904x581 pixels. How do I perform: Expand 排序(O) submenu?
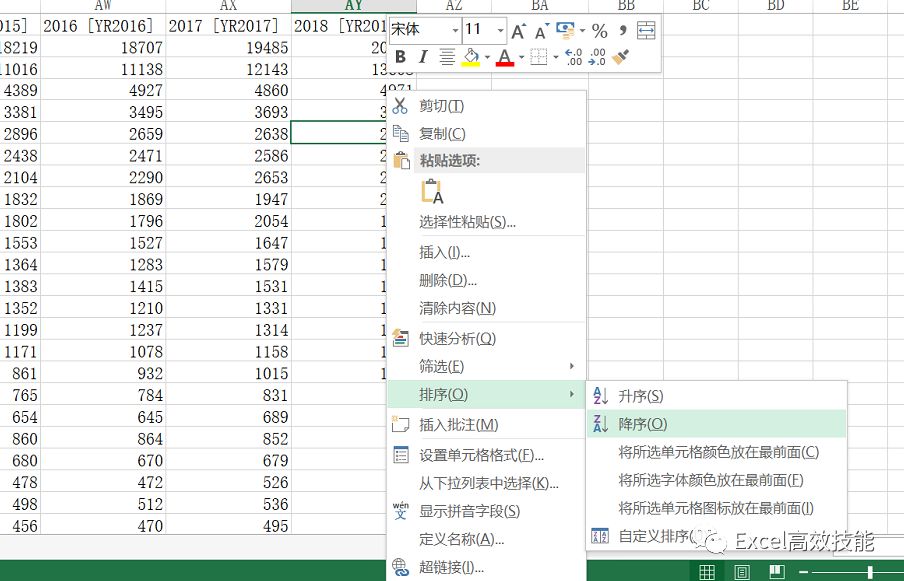[487, 394]
